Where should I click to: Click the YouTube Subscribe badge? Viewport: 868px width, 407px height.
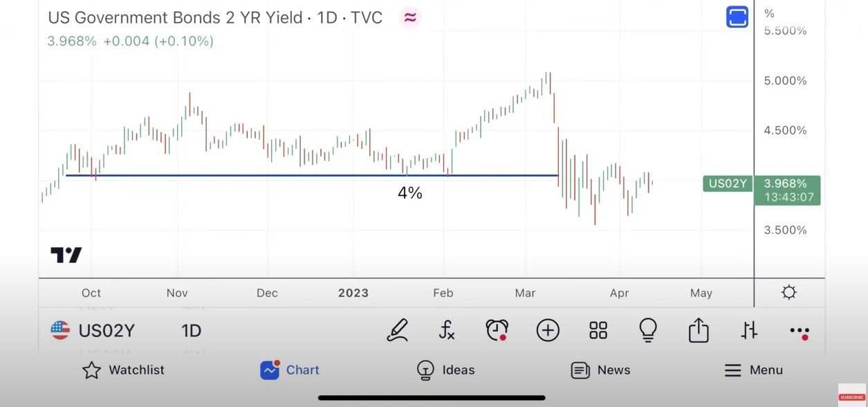click(x=851, y=397)
